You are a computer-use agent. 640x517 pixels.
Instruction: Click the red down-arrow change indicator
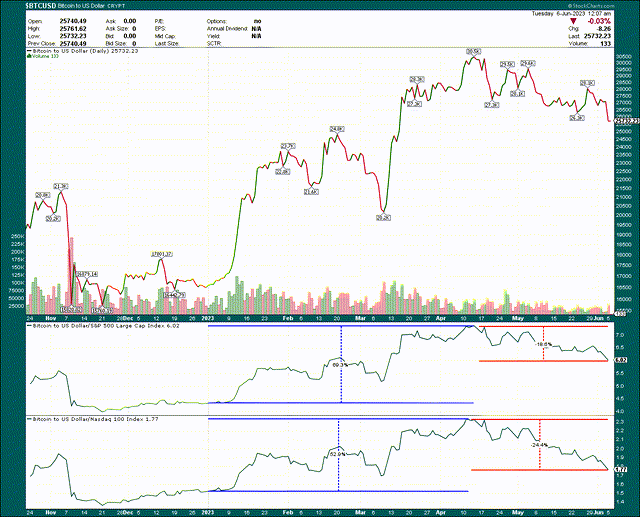[574, 21]
